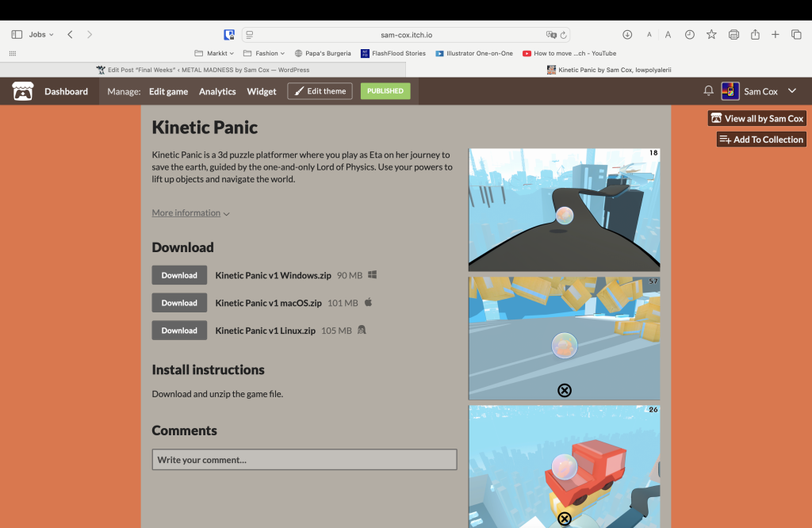812x528 pixels.
Task: Open the Widget menu item
Action: point(262,92)
